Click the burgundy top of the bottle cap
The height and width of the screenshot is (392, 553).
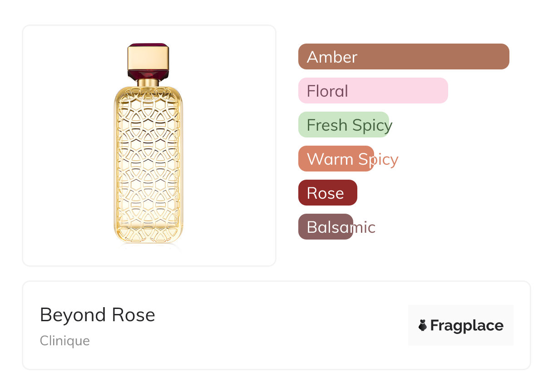pos(148,44)
